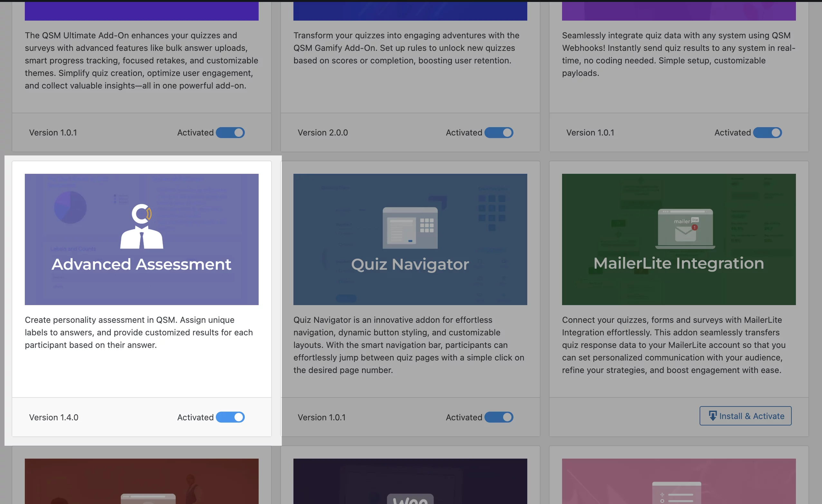Open the Quiz Navigator banner image
822x504 pixels.
(410, 239)
